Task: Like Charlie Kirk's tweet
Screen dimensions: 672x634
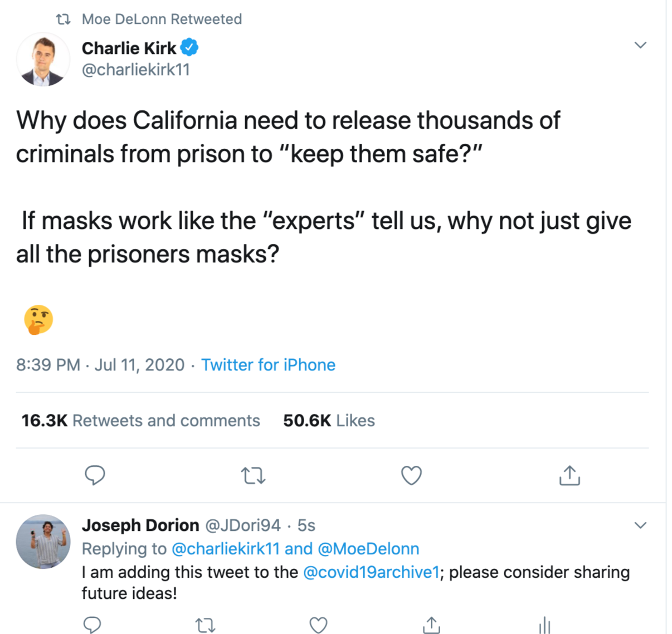Action: point(411,475)
